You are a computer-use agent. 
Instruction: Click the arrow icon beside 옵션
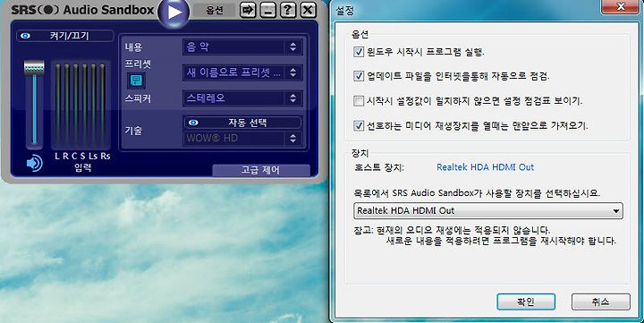[x=248, y=10]
